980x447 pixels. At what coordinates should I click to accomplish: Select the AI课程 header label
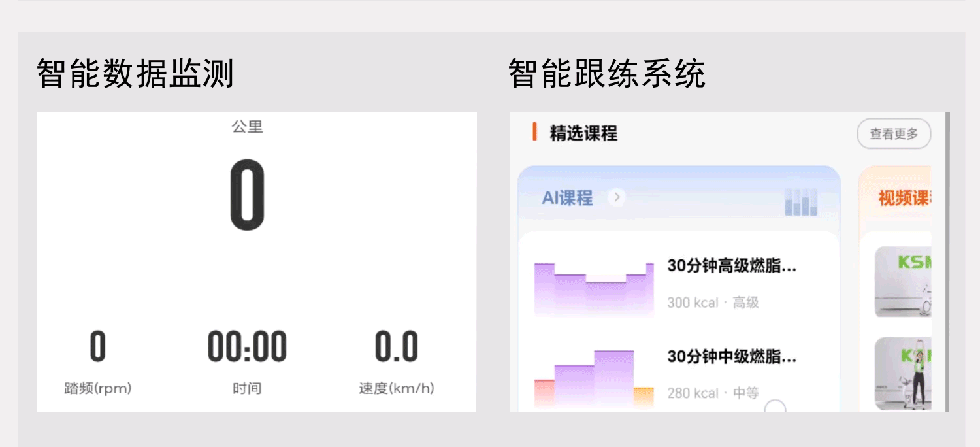pos(567,197)
